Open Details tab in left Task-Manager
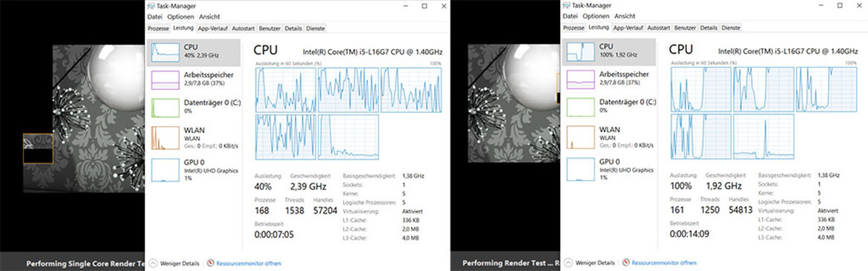Viewport: 868px width, 271px height. pos(294,27)
